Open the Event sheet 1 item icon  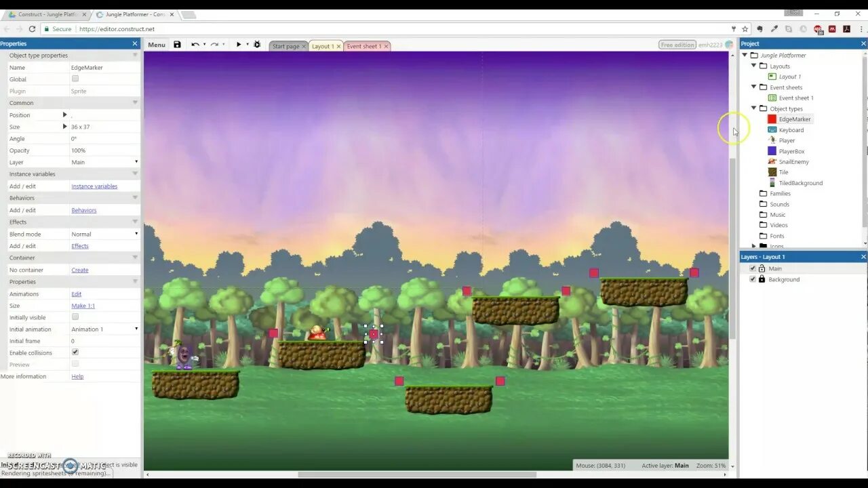[772, 98]
